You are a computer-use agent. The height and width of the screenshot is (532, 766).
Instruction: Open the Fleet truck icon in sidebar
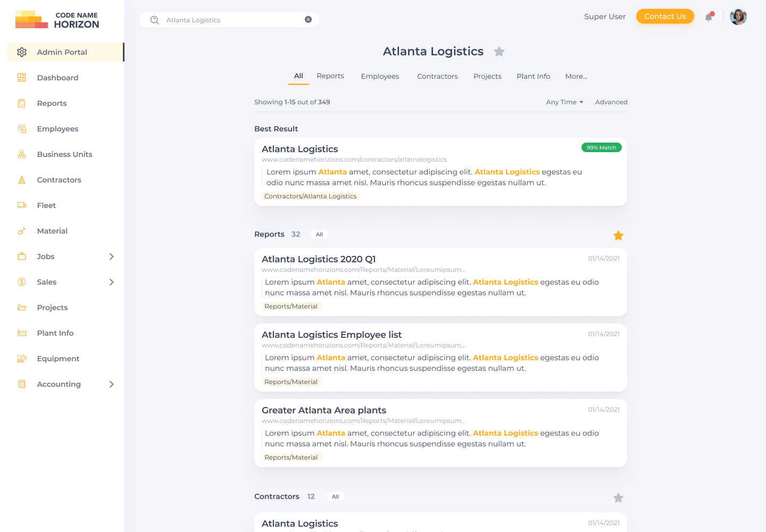click(22, 205)
